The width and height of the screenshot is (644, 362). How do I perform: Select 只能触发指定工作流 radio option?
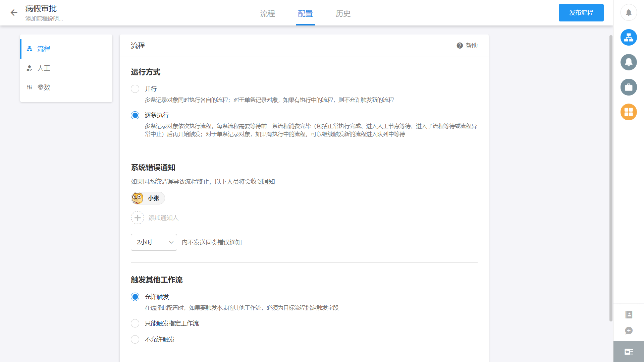click(135, 323)
